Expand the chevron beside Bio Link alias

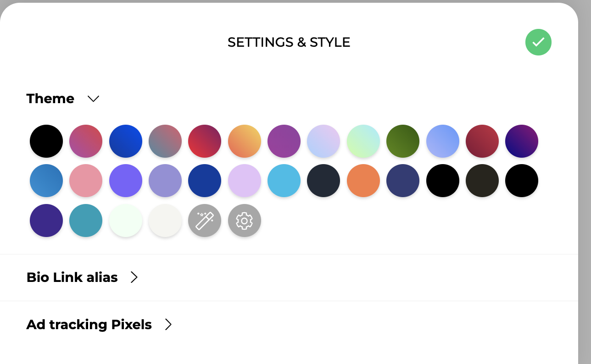point(134,277)
